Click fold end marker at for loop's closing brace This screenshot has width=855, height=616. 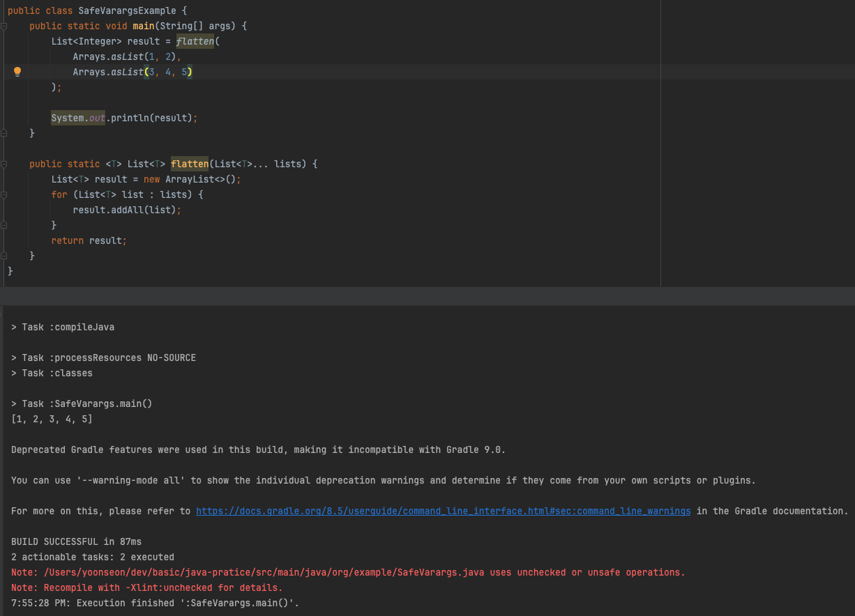pyautogui.click(x=4, y=225)
